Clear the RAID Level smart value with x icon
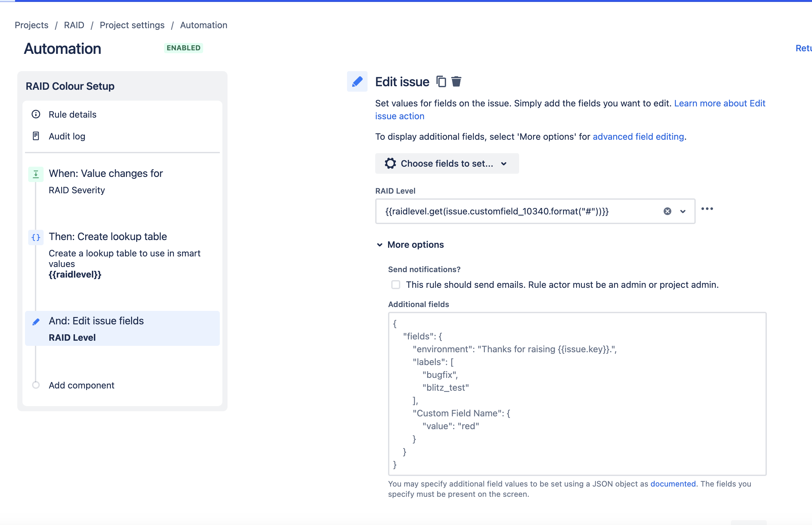This screenshot has width=812, height=525. [667, 211]
